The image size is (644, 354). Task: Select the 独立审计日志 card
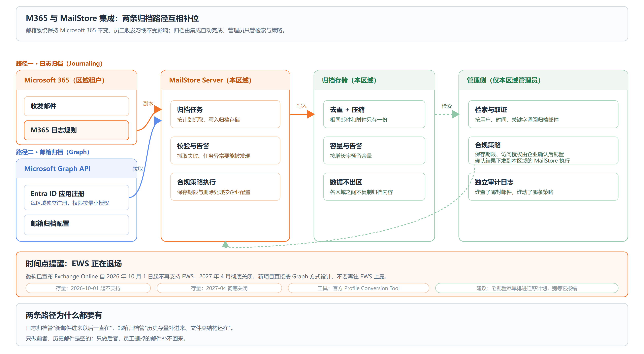(543, 187)
